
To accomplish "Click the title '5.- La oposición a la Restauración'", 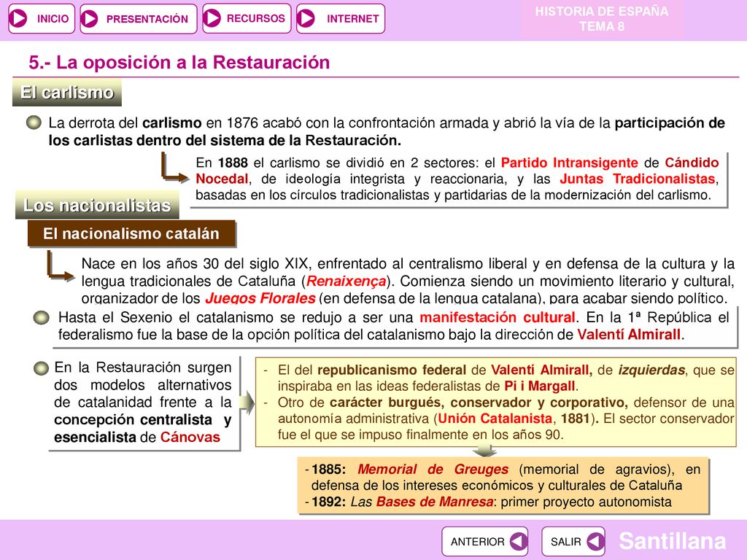I will click(x=179, y=63).
